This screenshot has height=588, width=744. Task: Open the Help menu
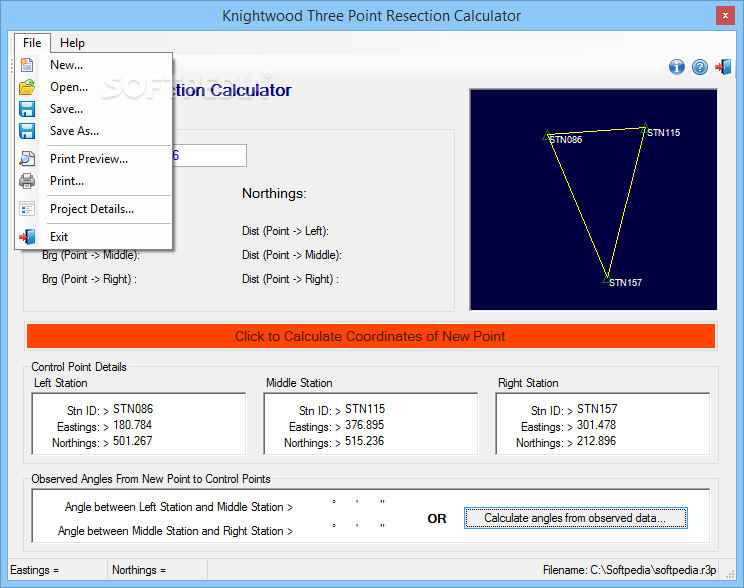72,43
